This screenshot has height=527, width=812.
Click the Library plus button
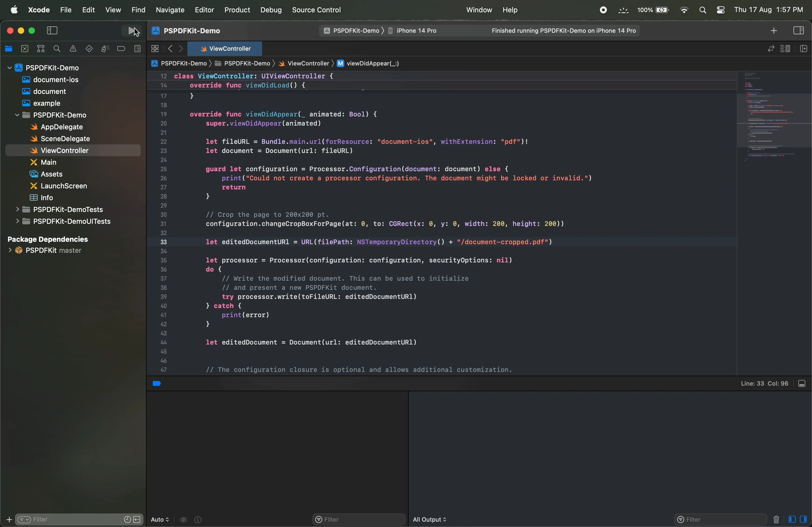click(x=773, y=31)
